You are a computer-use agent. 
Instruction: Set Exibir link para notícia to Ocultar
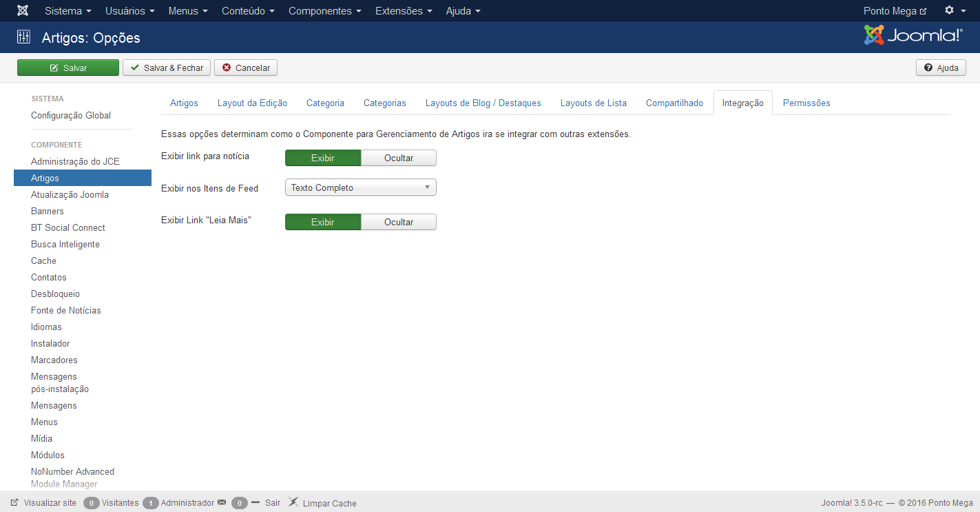(x=399, y=158)
